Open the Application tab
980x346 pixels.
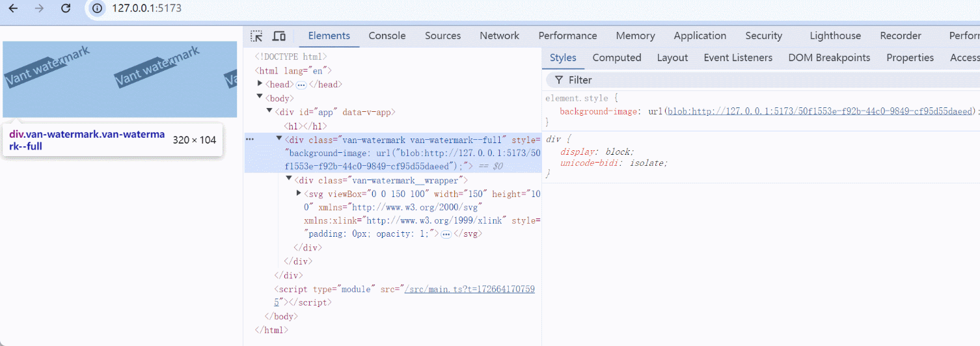pos(700,36)
